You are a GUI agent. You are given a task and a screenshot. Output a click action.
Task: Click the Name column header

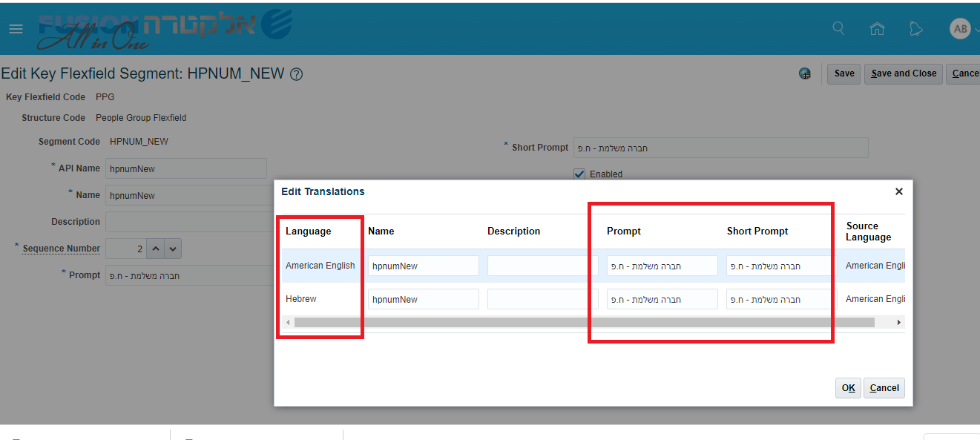tap(381, 232)
